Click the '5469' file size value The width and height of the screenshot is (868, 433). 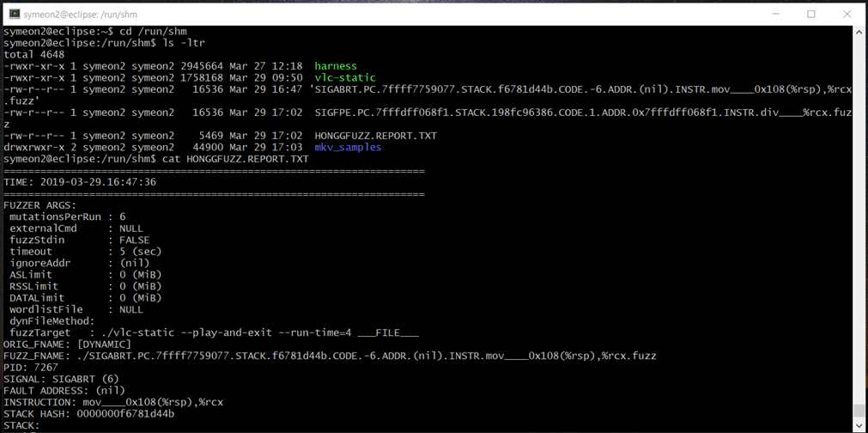click(x=211, y=137)
